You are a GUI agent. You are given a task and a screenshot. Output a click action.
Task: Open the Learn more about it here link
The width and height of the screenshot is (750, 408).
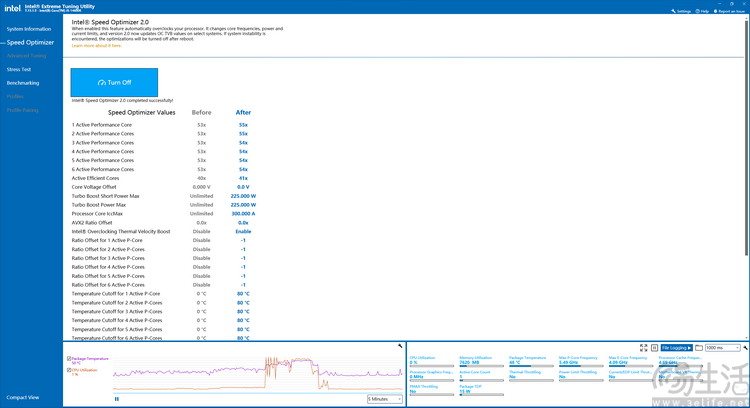[x=97, y=46]
